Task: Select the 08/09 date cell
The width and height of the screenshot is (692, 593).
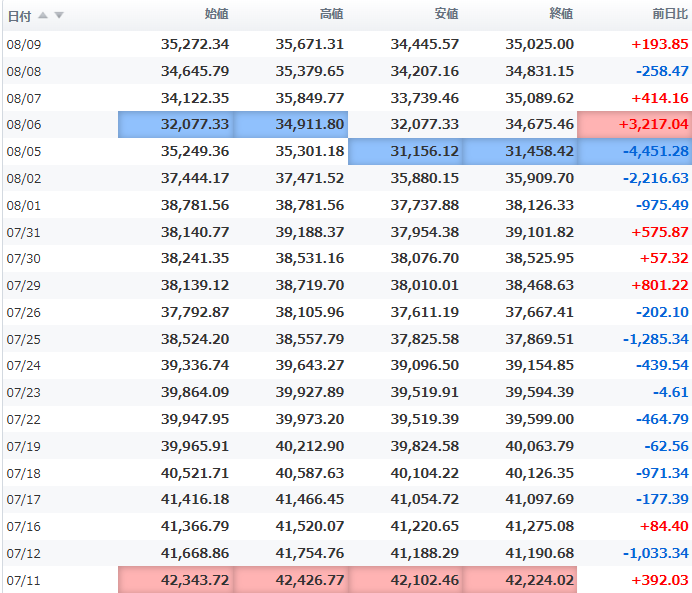Action: [x=24, y=45]
